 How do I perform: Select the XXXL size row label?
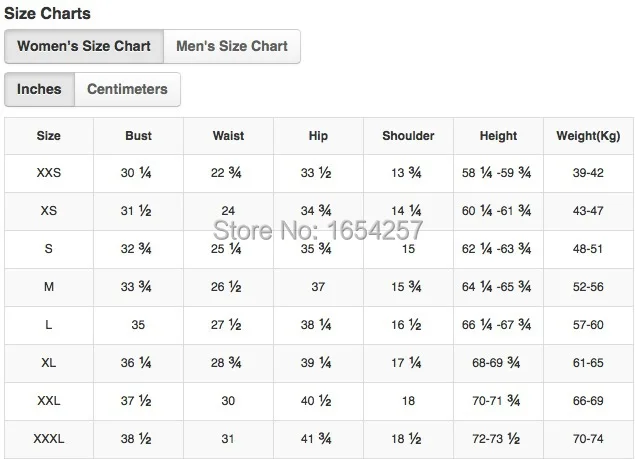49,439
